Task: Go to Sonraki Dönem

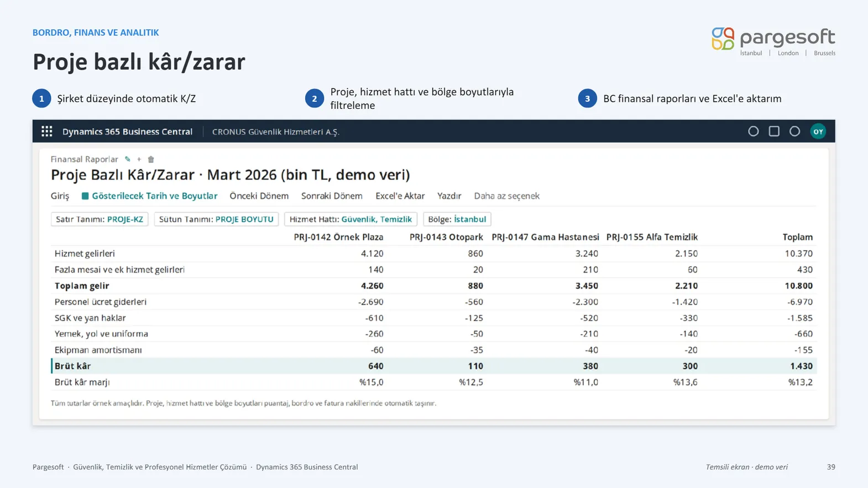Action: (x=332, y=196)
